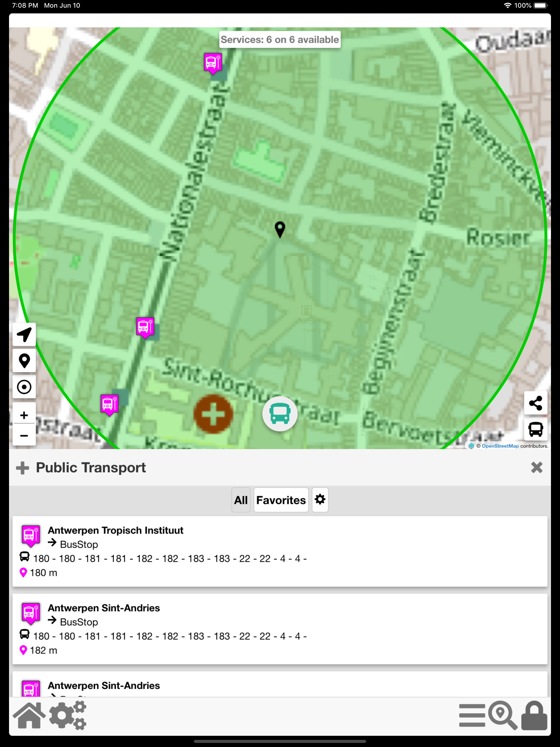Viewport: 560px width, 747px height.
Task: Open the hamburger list menu icon
Action: (472, 715)
